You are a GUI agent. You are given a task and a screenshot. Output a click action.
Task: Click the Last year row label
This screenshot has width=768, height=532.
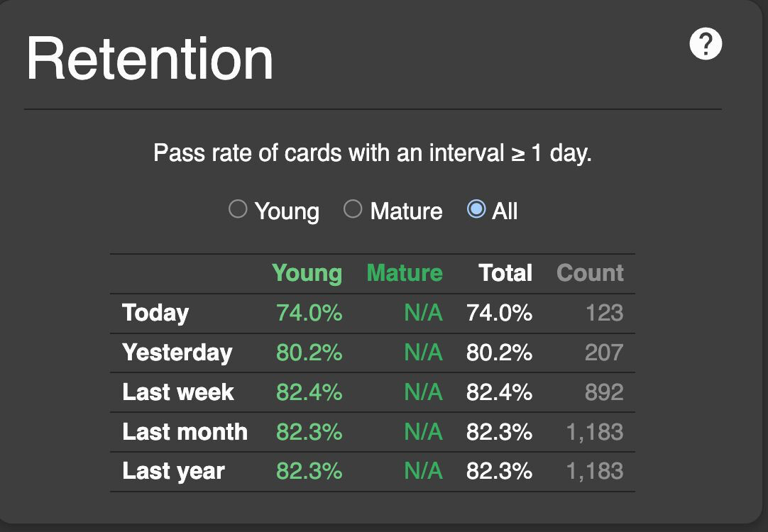173,472
